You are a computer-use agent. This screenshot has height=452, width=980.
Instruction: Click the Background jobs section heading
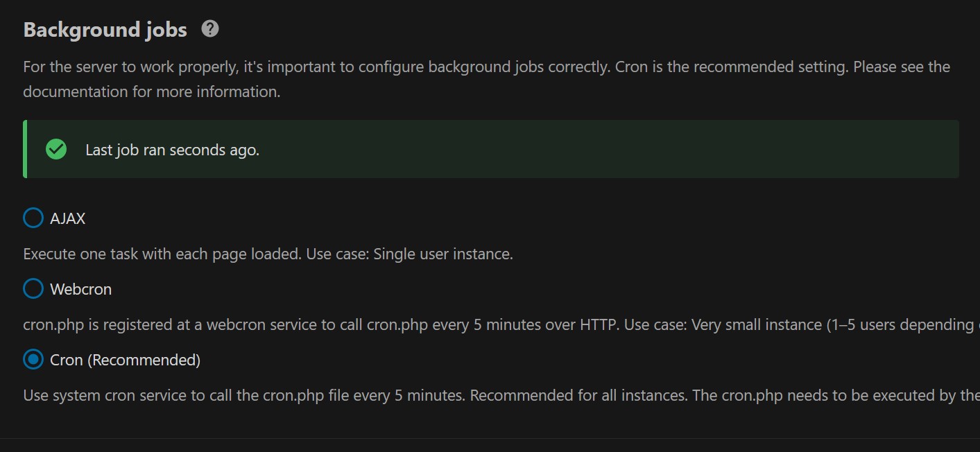click(105, 30)
